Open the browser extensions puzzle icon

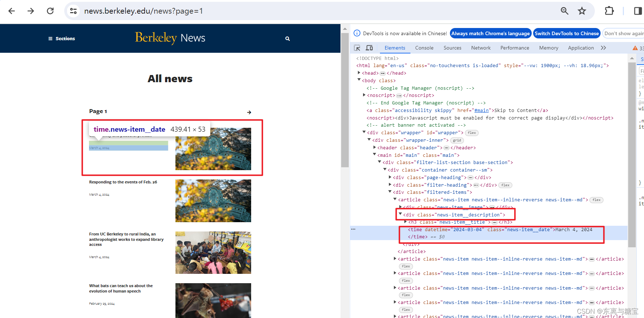(x=609, y=11)
